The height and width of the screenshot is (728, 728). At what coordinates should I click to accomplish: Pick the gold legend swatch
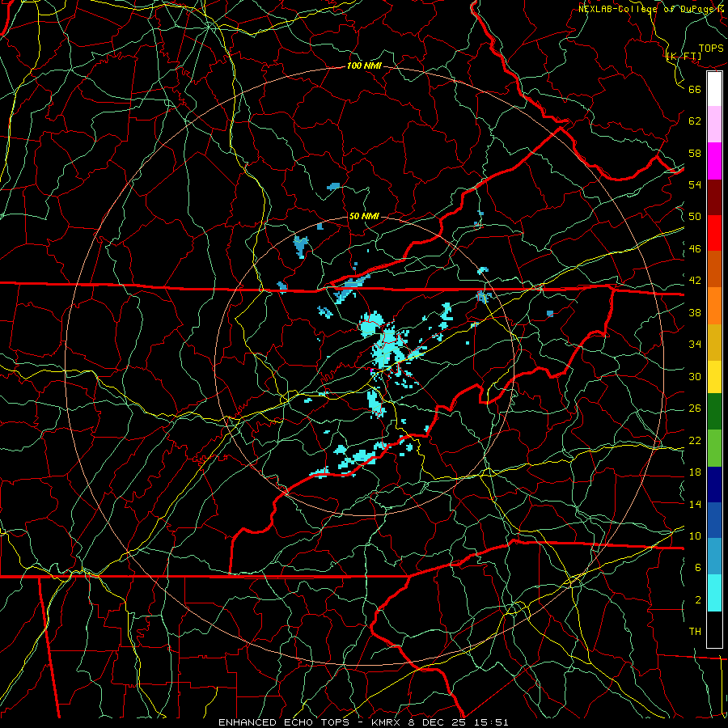click(x=714, y=343)
